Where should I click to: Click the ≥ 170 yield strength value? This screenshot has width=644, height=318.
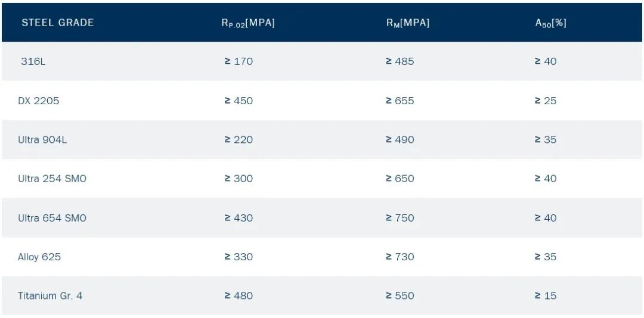[239, 61]
